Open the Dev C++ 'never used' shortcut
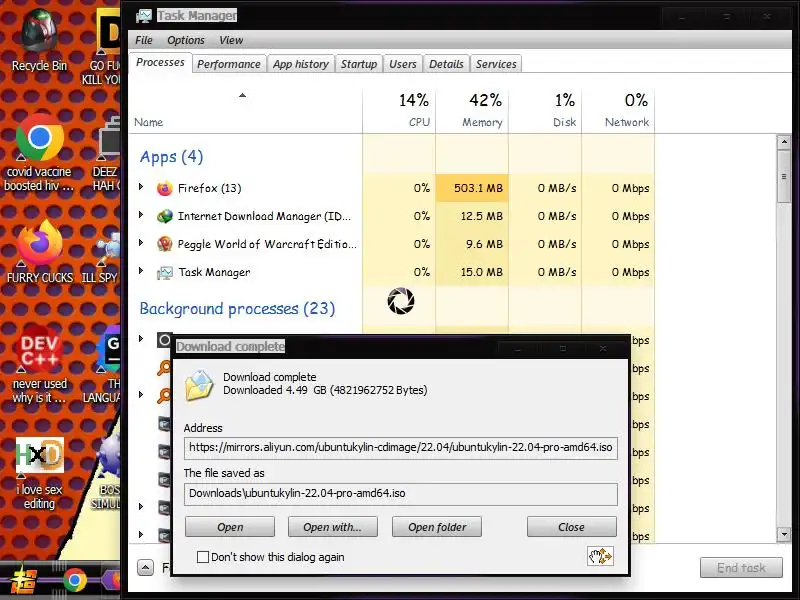Screen dimensions: 800x600 tap(39, 365)
